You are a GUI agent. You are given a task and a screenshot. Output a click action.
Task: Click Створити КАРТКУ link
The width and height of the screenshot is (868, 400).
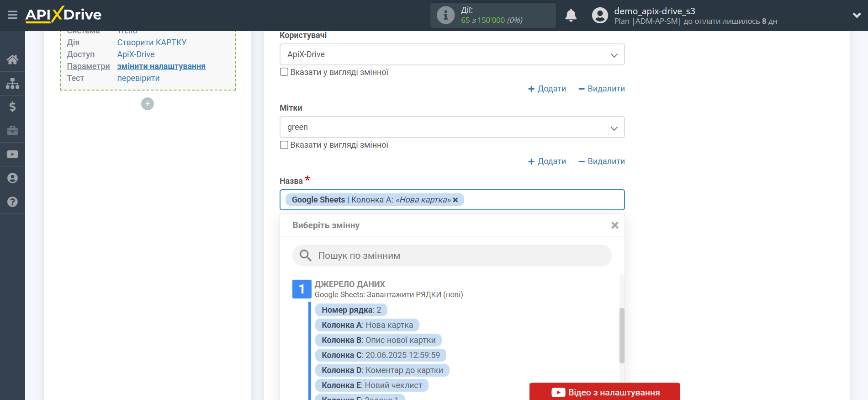pos(152,43)
